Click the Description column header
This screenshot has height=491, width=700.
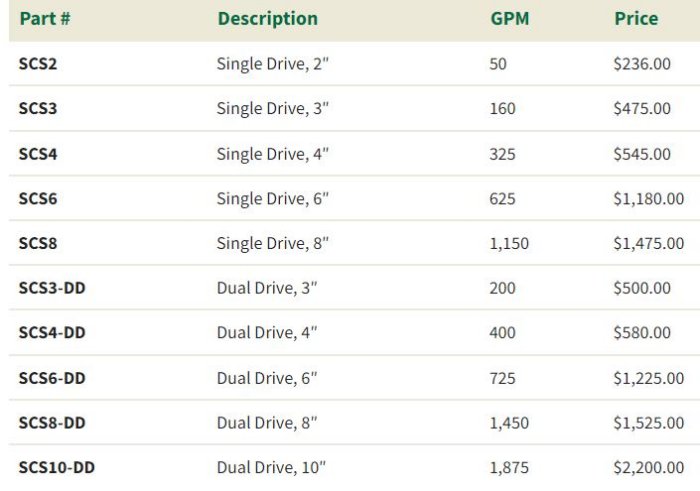267,19
